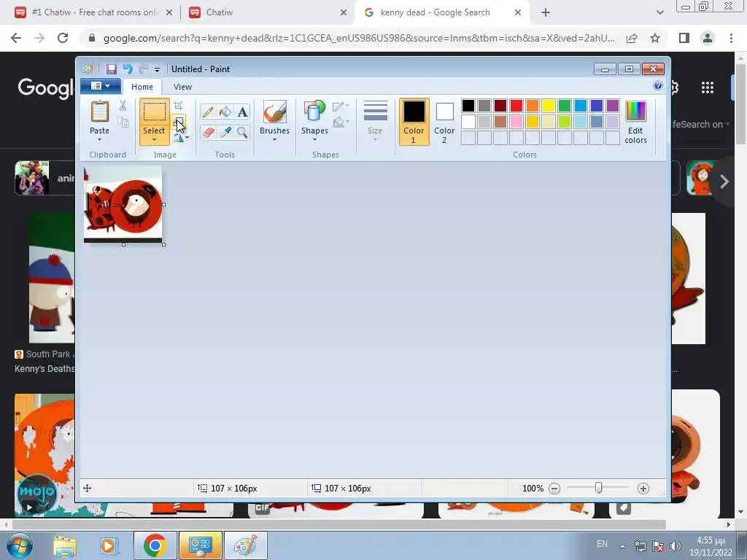Open the line Size options

click(x=375, y=122)
